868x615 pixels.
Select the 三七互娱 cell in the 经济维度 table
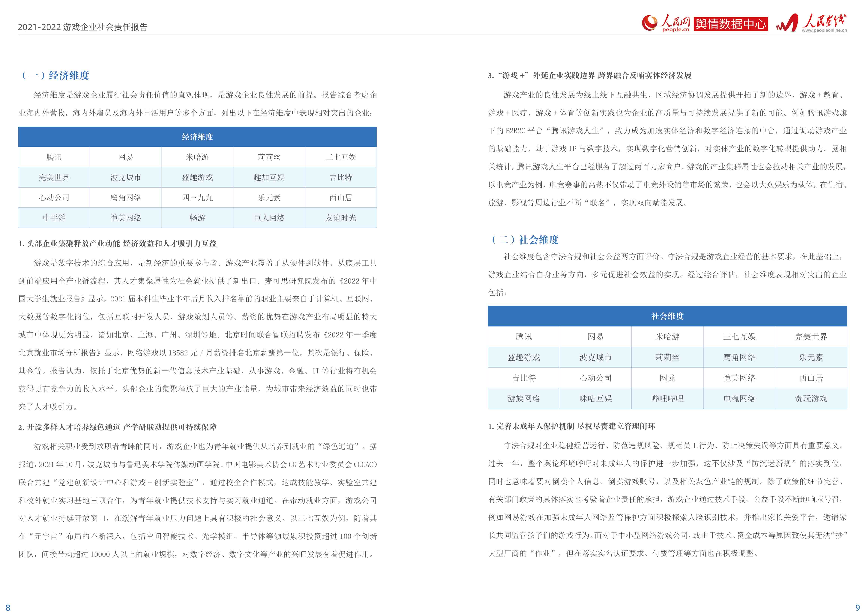coord(341,157)
